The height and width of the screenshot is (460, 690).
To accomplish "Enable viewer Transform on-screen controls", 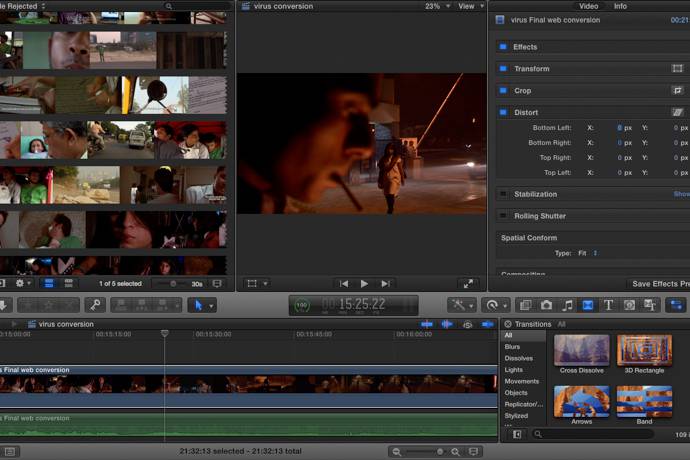I will point(252,283).
